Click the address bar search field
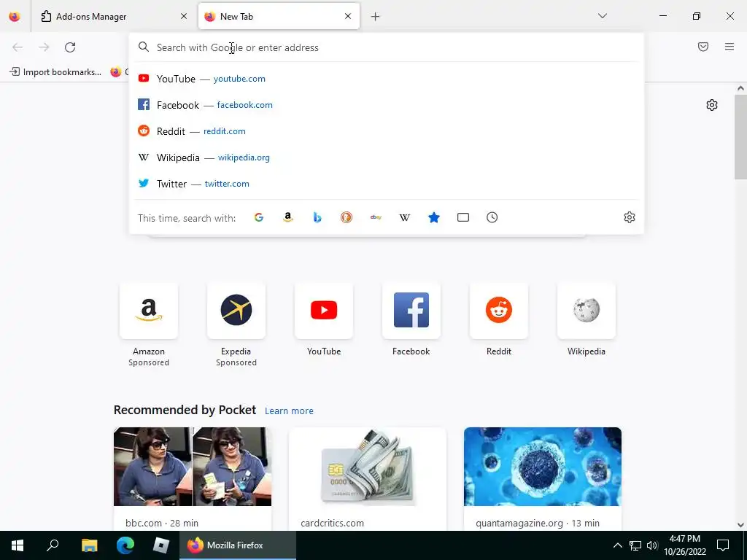This screenshot has width=747, height=560. click(387, 47)
